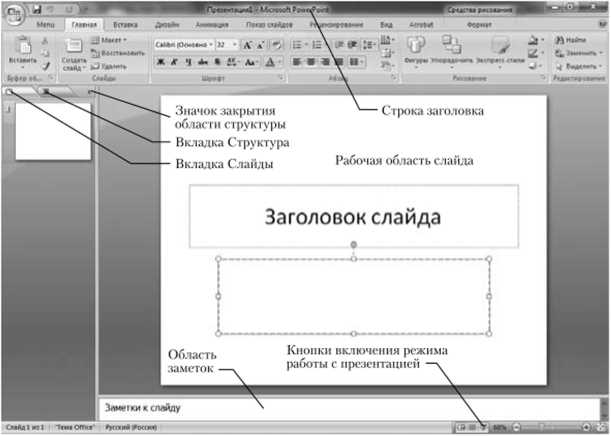611x436 pixels.
Task: Go to the Показ слайдов tab
Action: coord(269,25)
